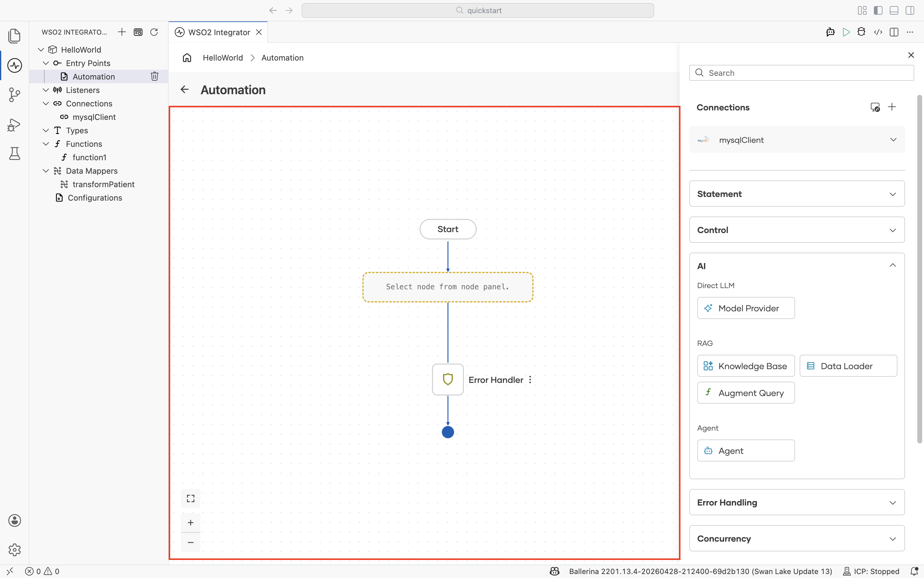The image size is (924, 578).
Task: Add a new connection with plus icon
Action: pyautogui.click(x=892, y=107)
